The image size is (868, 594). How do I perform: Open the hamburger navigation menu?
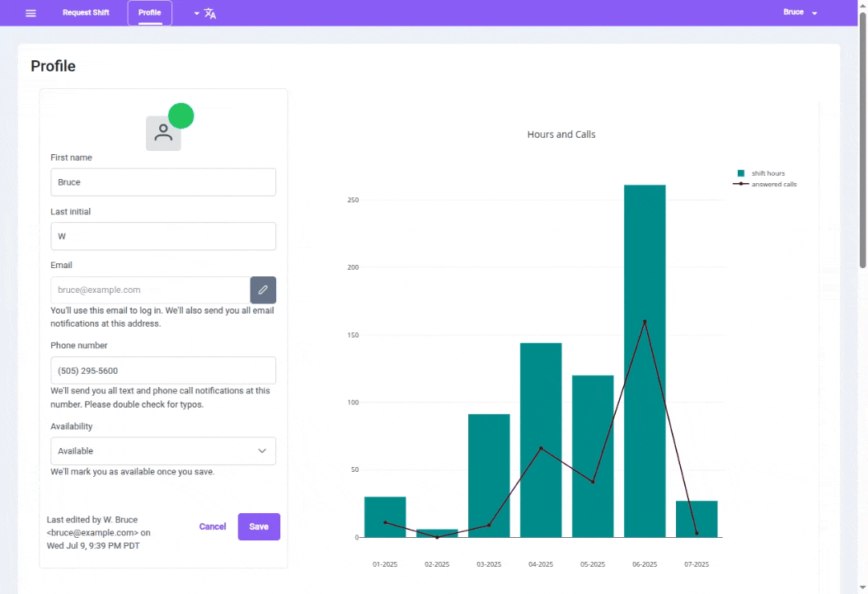[30, 12]
